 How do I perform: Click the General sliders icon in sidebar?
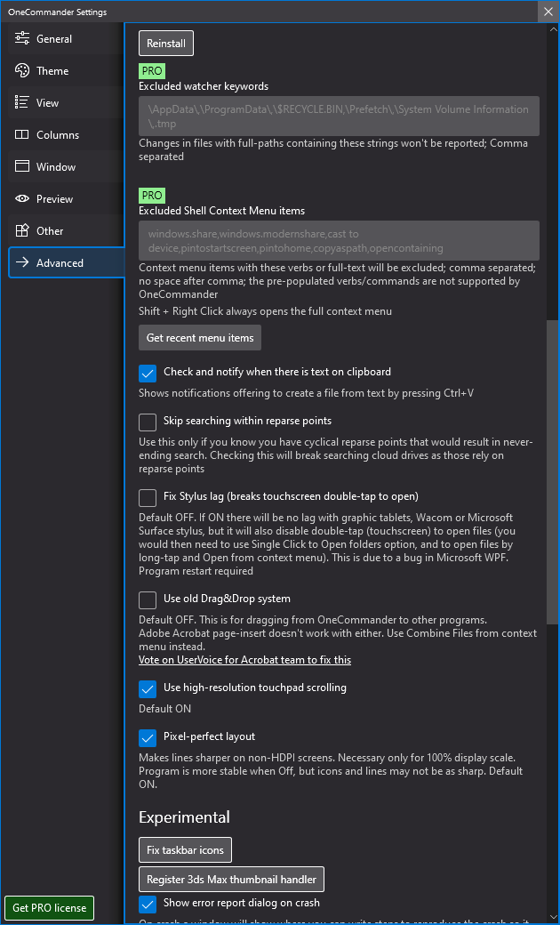(21, 39)
